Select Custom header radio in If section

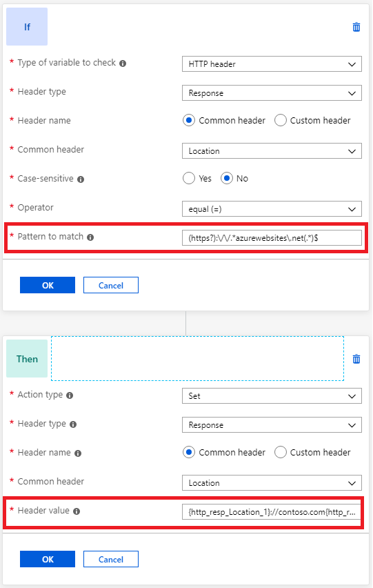coord(280,120)
